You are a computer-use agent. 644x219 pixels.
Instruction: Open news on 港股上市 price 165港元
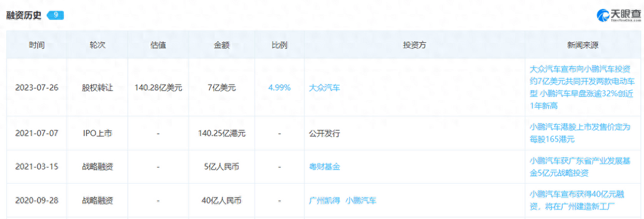580,133
